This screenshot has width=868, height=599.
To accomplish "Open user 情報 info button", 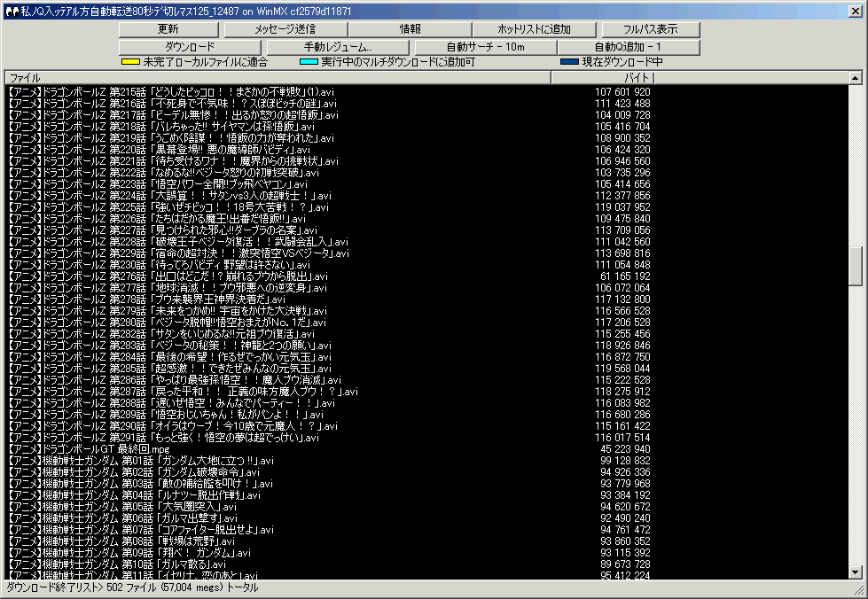I will click(411, 29).
